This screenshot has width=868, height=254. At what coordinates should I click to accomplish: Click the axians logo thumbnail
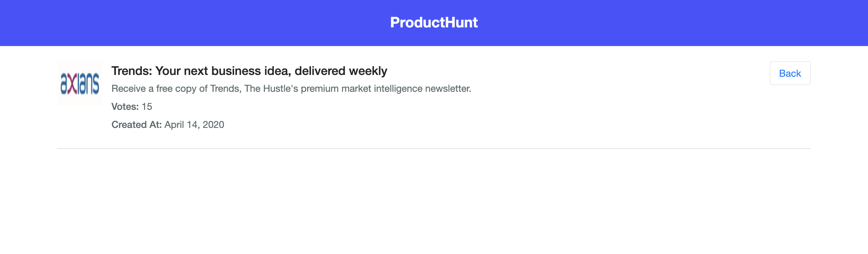(80, 83)
